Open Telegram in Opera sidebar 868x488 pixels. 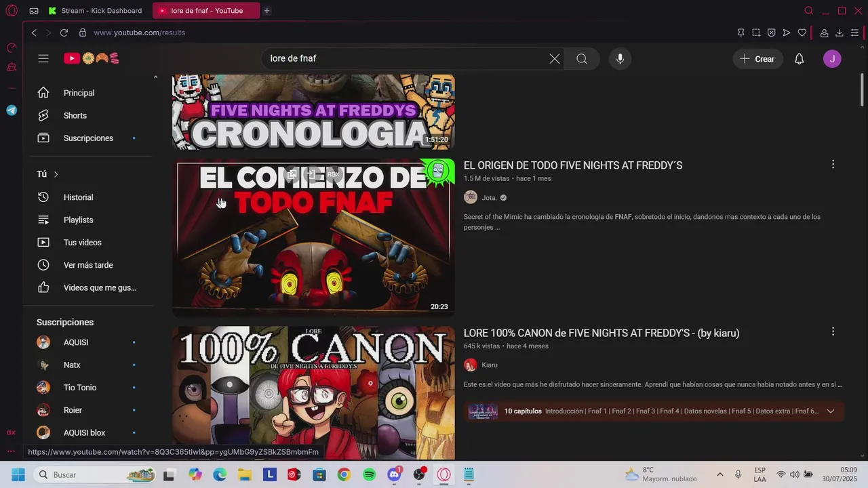point(12,110)
